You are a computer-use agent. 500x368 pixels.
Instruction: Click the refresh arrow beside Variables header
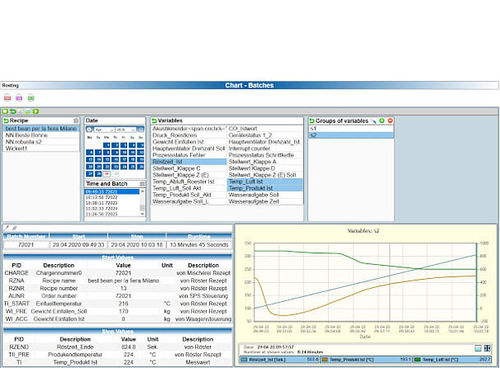click(154, 121)
